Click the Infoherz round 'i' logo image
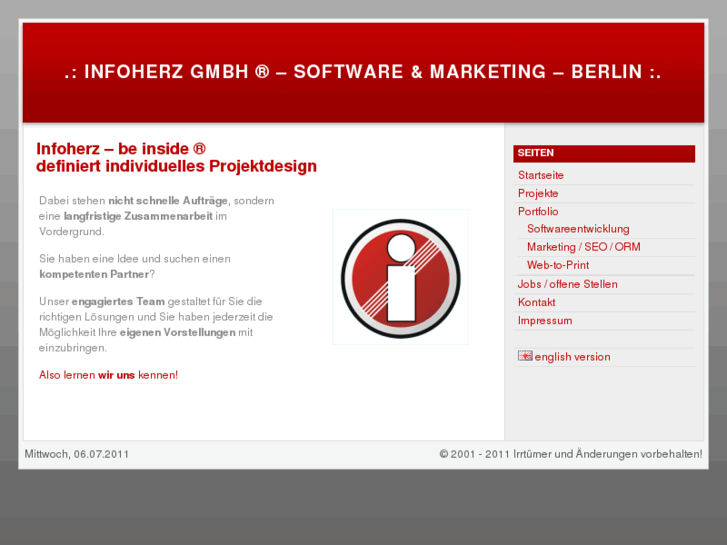This screenshot has height=545, width=727. 401,277
